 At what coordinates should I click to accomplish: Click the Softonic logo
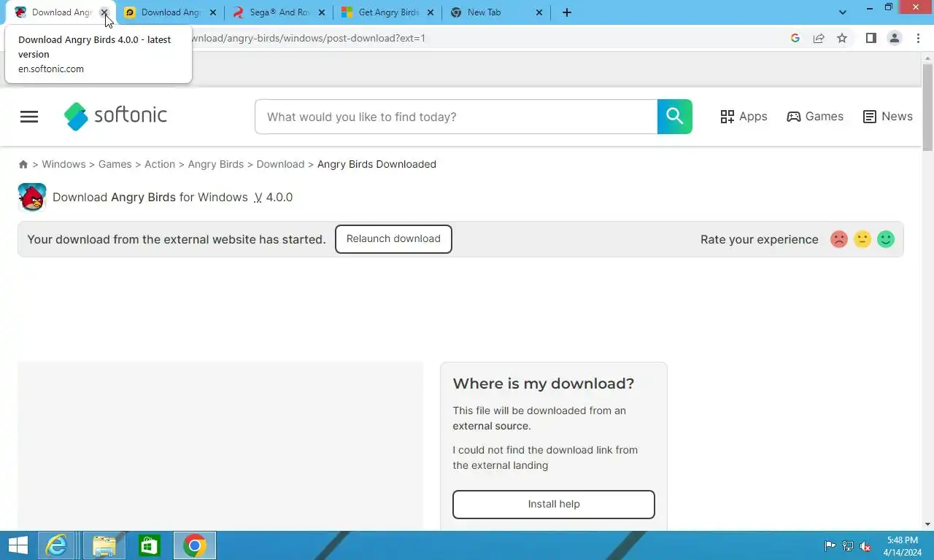click(x=115, y=116)
